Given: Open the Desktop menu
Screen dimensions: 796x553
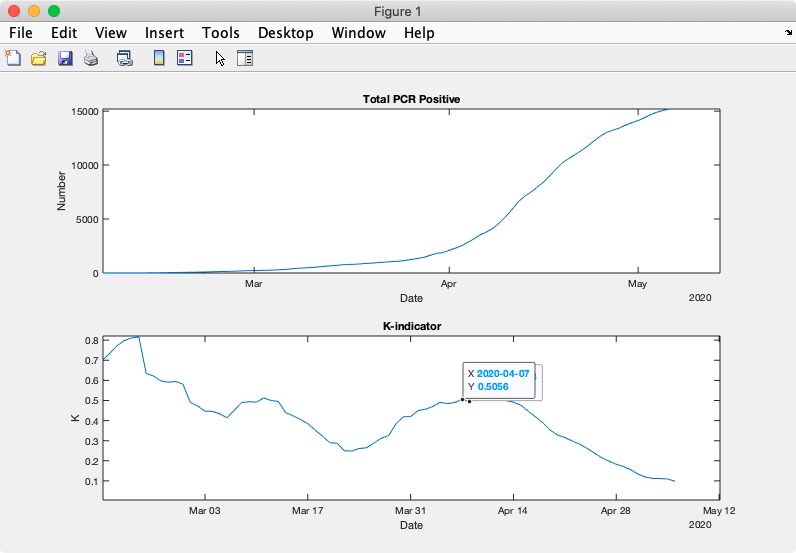Looking at the screenshot, I should pyautogui.click(x=285, y=33).
